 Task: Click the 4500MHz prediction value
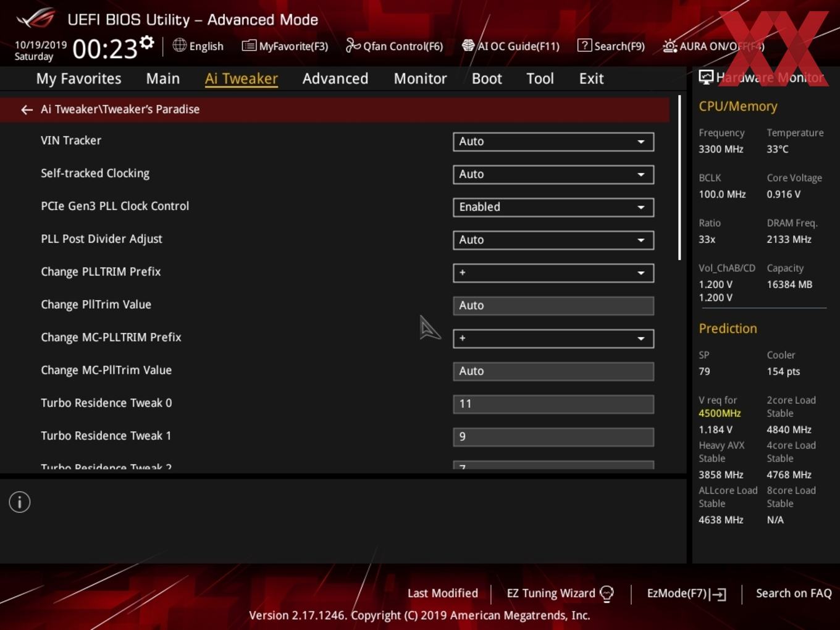(720, 413)
